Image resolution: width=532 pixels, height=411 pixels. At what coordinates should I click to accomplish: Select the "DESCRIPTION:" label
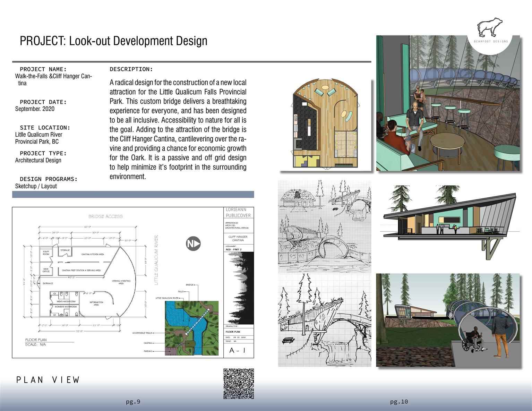pos(131,69)
